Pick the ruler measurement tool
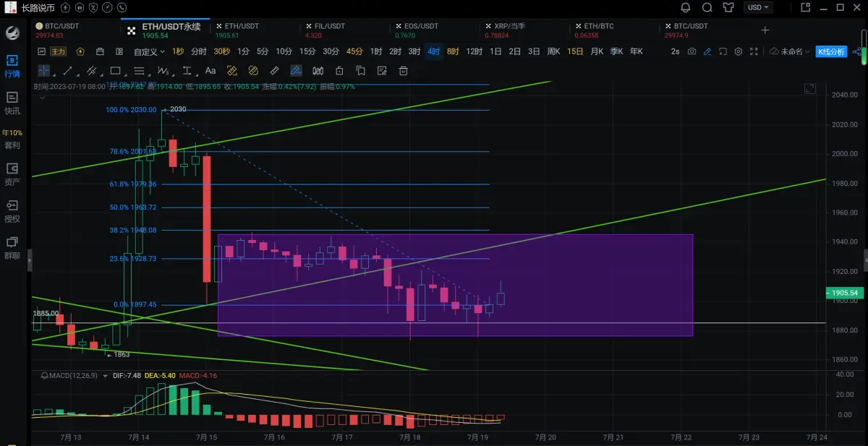This screenshot has width=868, height=446. tap(274, 71)
